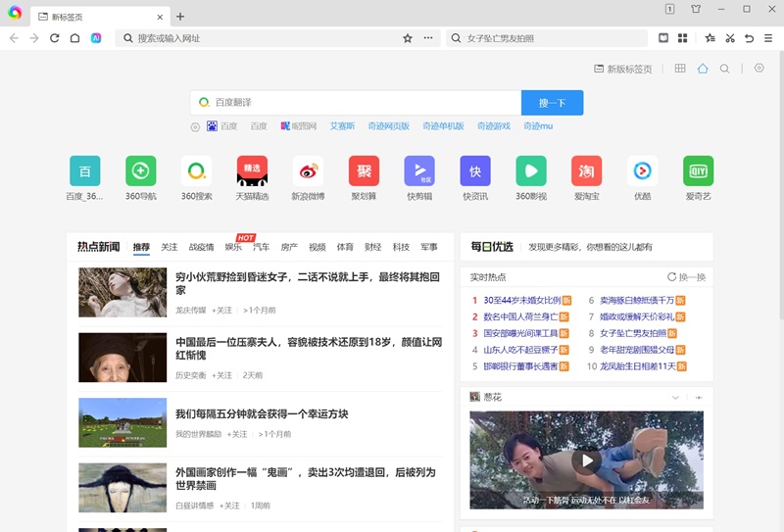Image resolution: width=784 pixels, height=532 pixels.
Task: Open the 奇迹网页版 quick link
Action: (x=388, y=126)
